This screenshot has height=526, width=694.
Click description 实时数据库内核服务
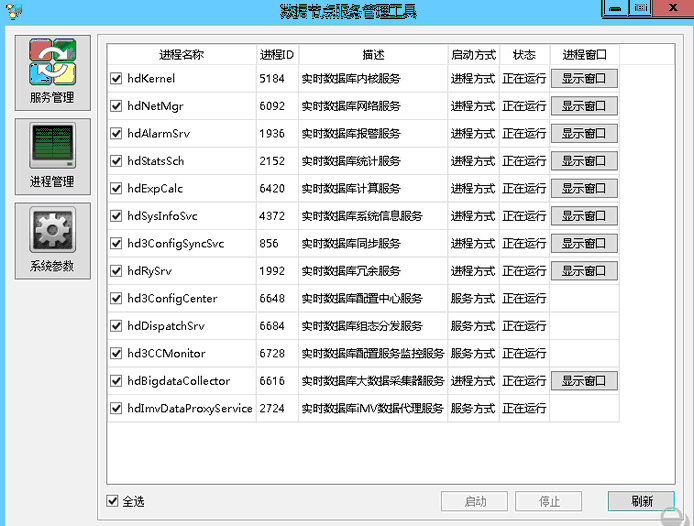click(351, 78)
